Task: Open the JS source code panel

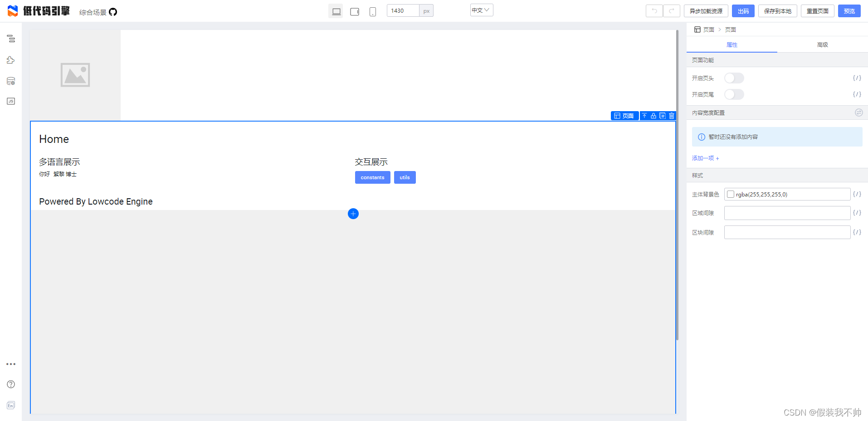Action: click(11, 101)
